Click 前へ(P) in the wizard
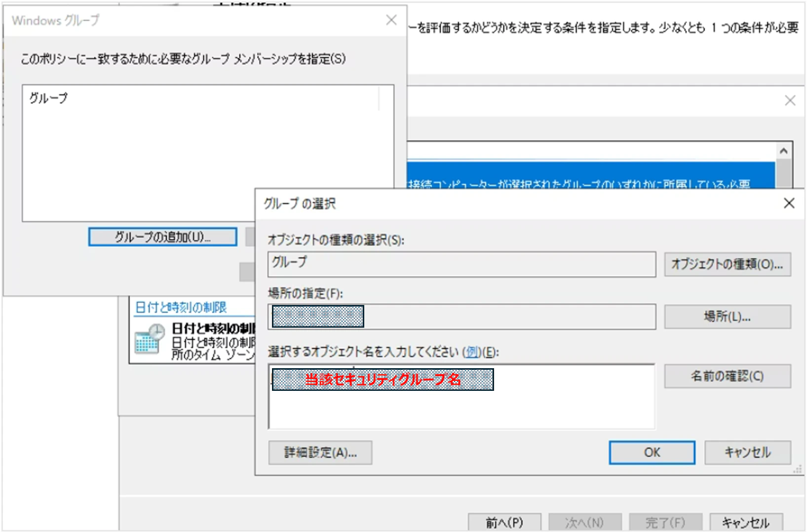This screenshot has width=808, height=532. click(x=504, y=522)
